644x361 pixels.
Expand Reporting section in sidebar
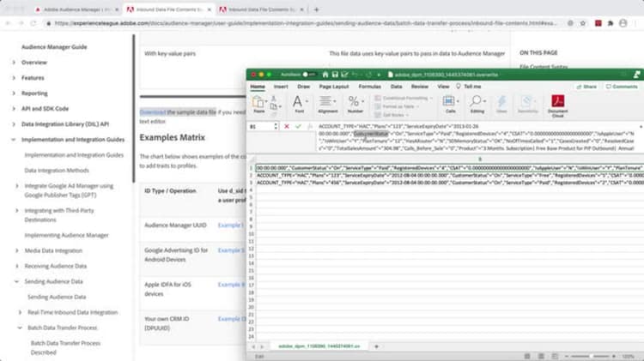tap(14, 93)
